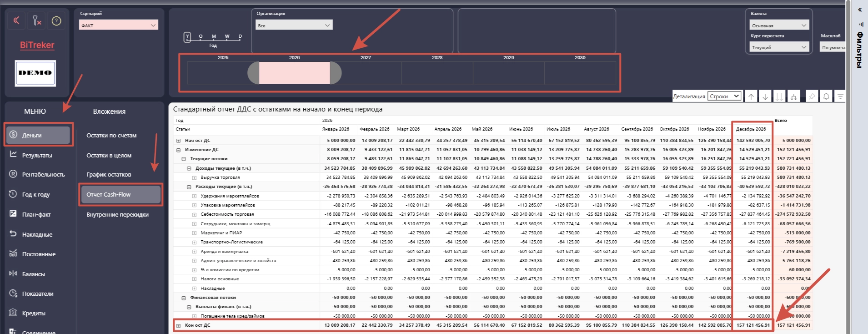Open the Результаты menu item

37,155
